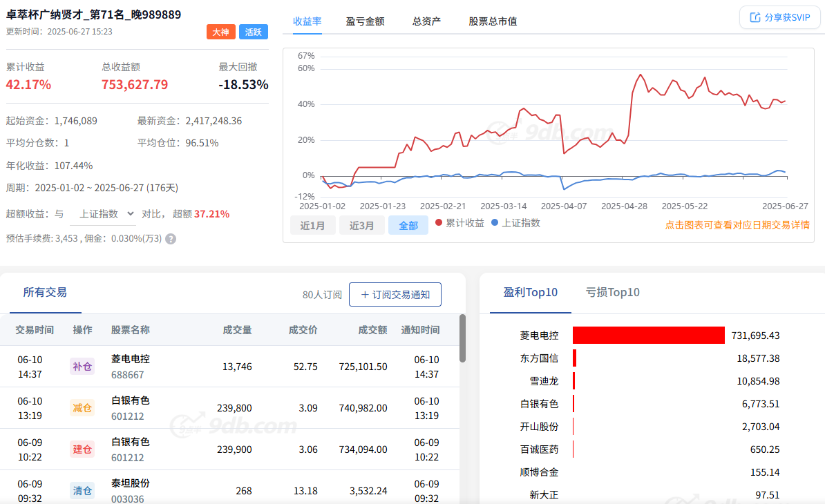Click the 补仓 tag in 菱电电控 row
The height and width of the screenshot is (504, 825).
pyautogui.click(x=82, y=367)
